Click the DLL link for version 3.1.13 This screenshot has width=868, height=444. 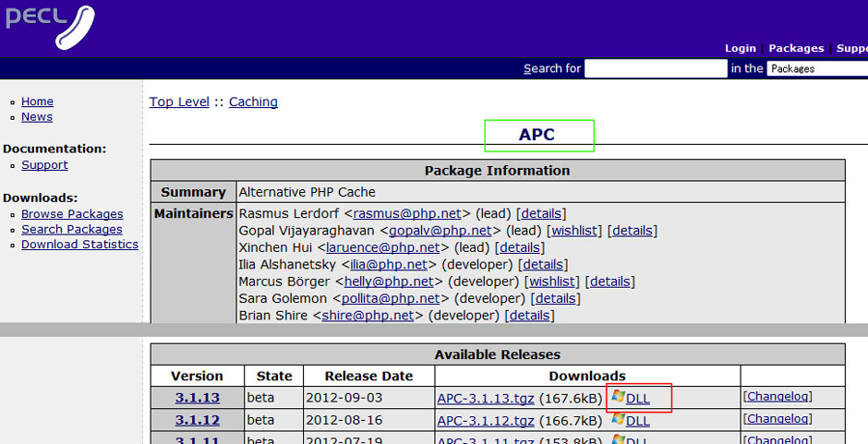(637, 399)
